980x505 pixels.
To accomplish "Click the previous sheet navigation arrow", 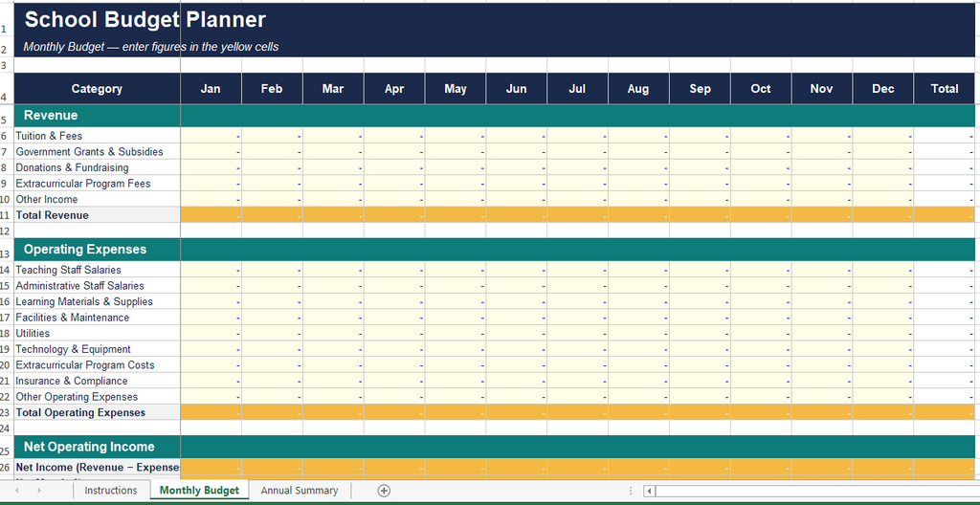I will pos(17,491).
